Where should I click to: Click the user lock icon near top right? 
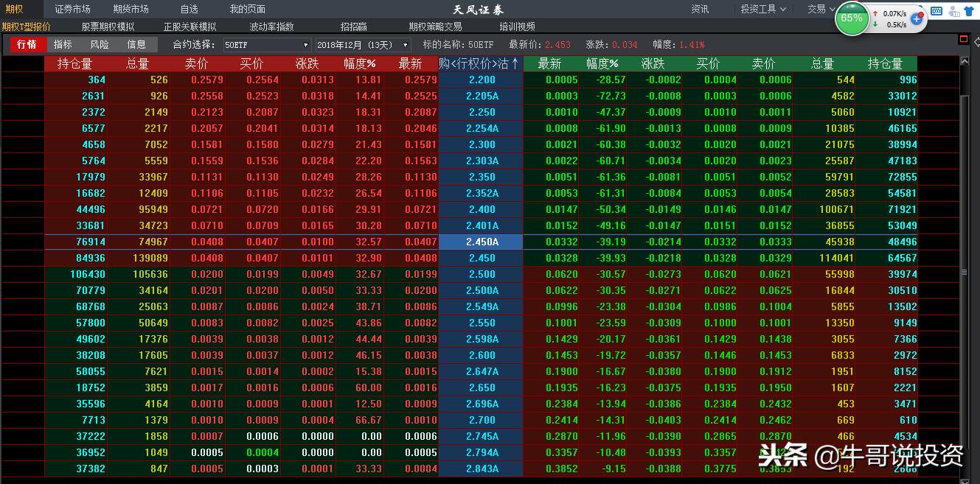pyautogui.click(x=953, y=12)
